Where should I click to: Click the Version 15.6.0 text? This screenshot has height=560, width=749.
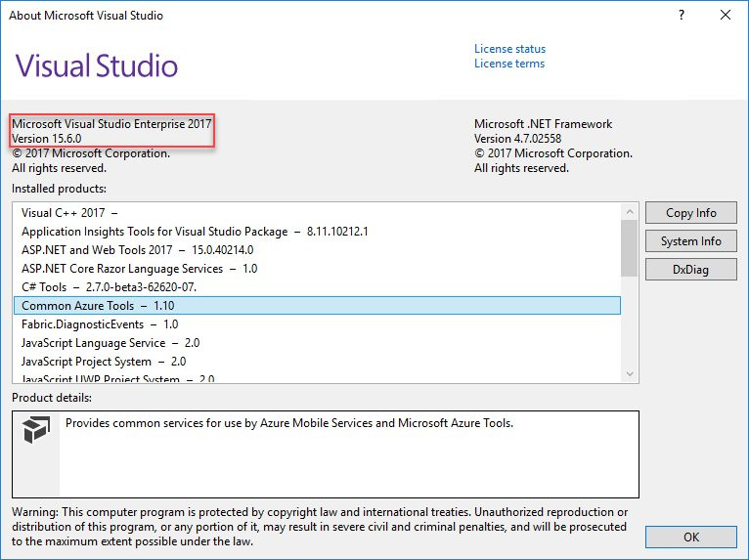click(46, 139)
